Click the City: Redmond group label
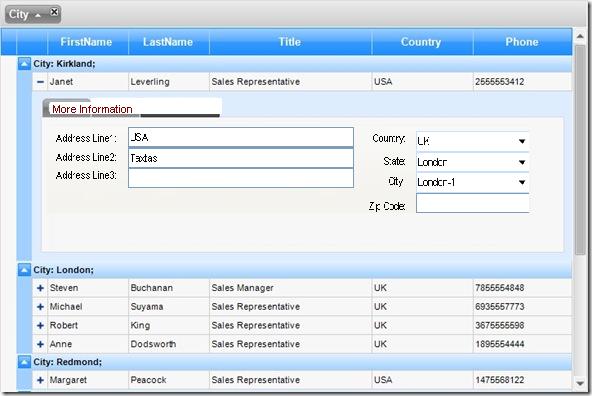This screenshot has height=396, width=592. coord(68,362)
